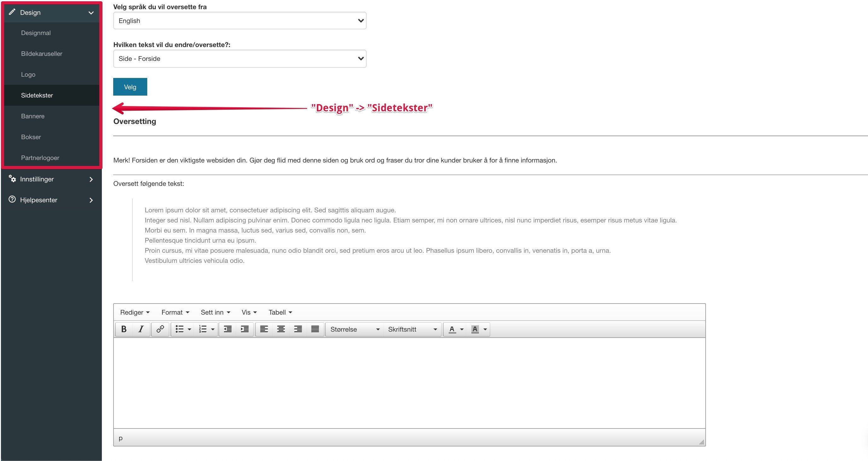The height and width of the screenshot is (461, 868).
Task: Click the Innstillinger gears icon
Action: click(x=12, y=179)
